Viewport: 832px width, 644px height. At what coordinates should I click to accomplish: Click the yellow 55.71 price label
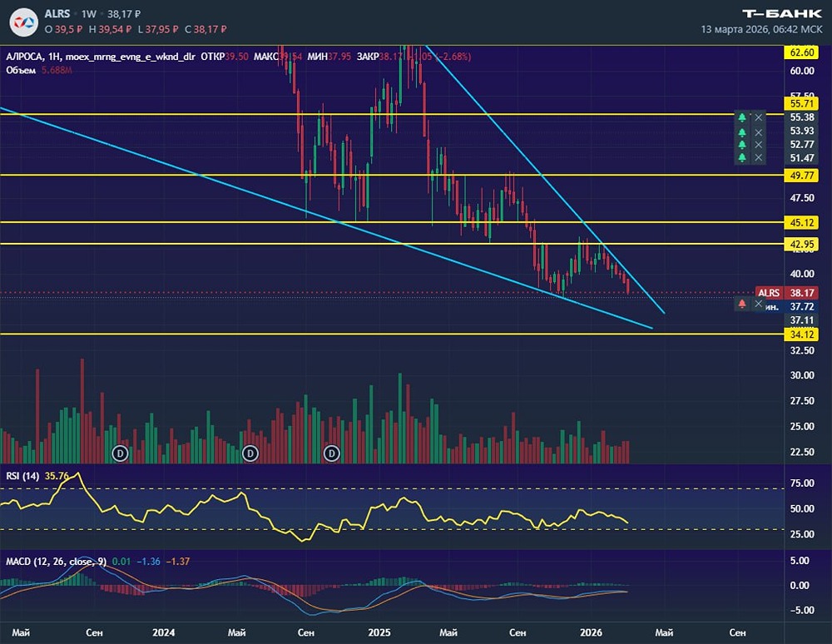802,103
